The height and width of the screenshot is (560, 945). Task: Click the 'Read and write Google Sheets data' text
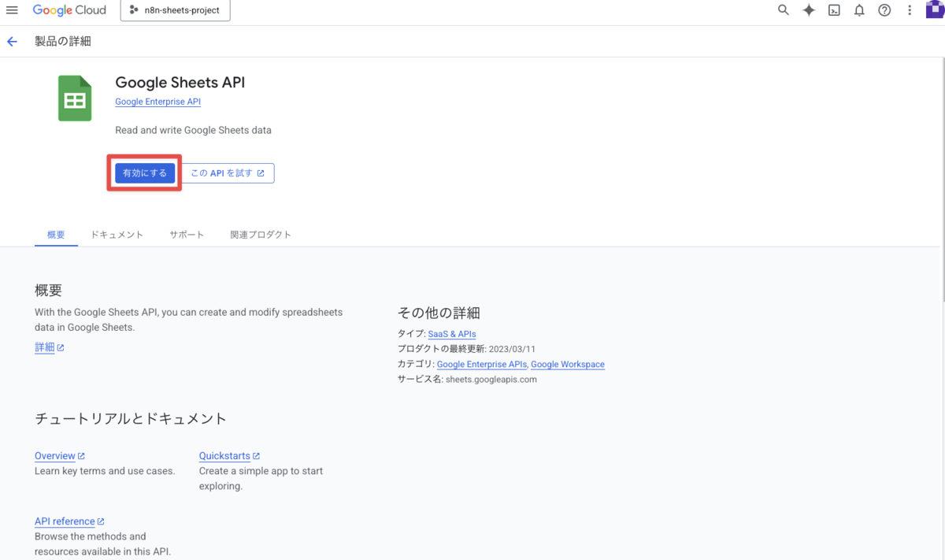click(193, 130)
